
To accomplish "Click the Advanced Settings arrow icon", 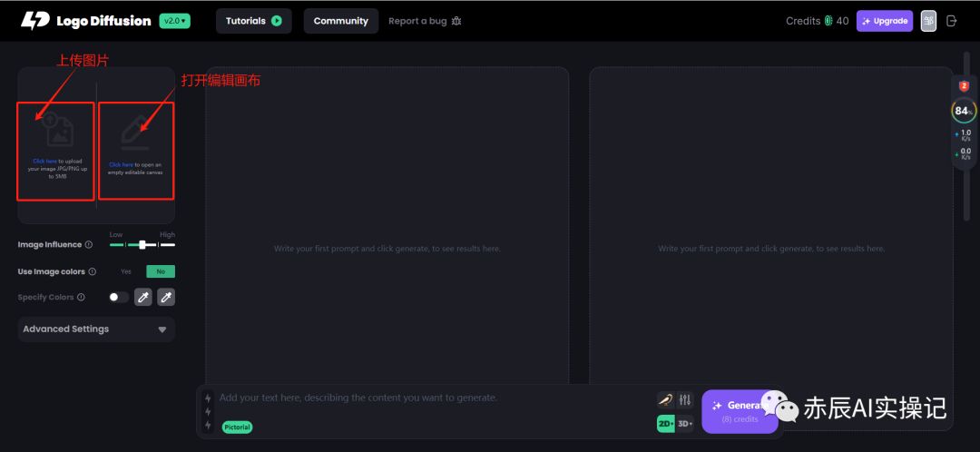I will [x=162, y=329].
